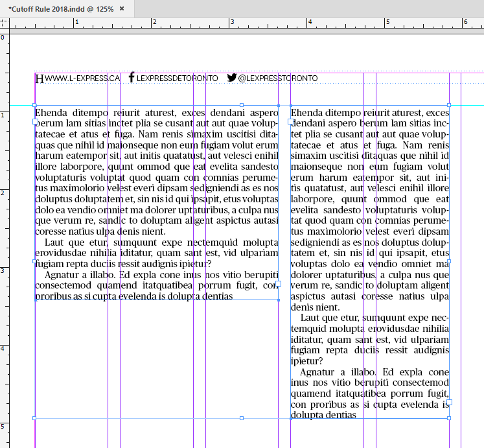The width and height of the screenshot is (484, 448).
Task: Click the @LEXPRESSTORONTO header text
Action: pos(278,78)
